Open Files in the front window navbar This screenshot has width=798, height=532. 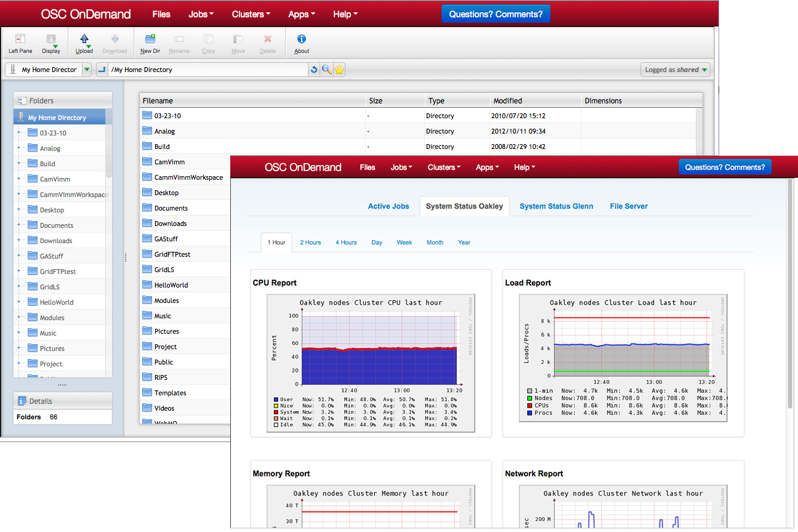click(368, 167)
